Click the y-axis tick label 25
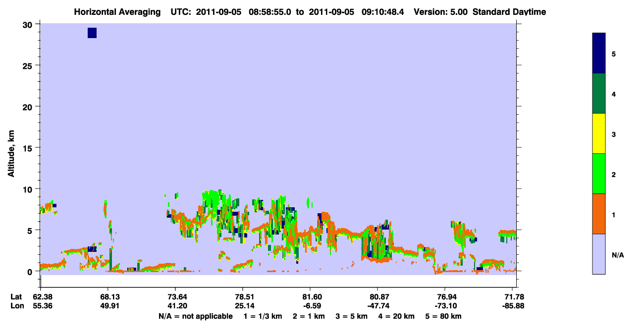 pos(28,65)
